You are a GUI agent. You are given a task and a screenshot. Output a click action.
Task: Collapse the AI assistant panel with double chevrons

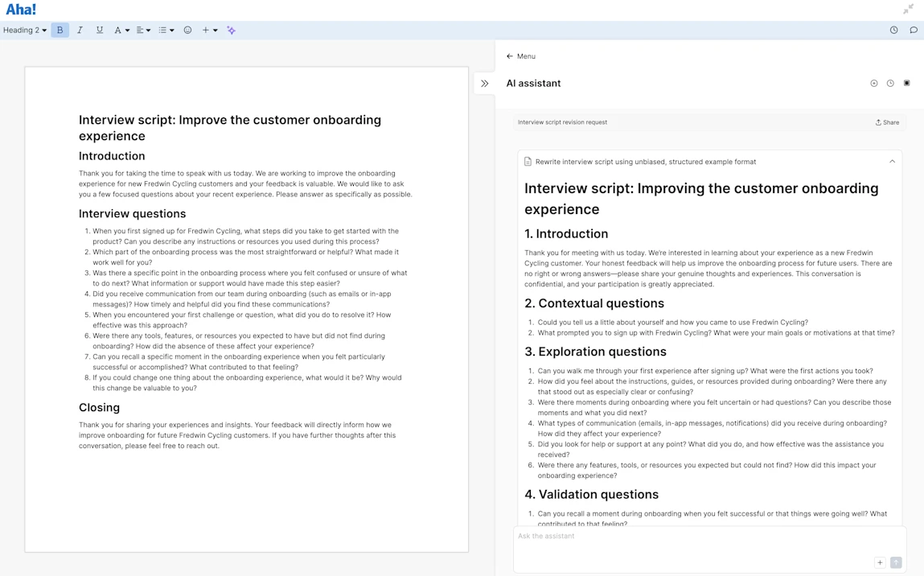[x=484, y=83]
